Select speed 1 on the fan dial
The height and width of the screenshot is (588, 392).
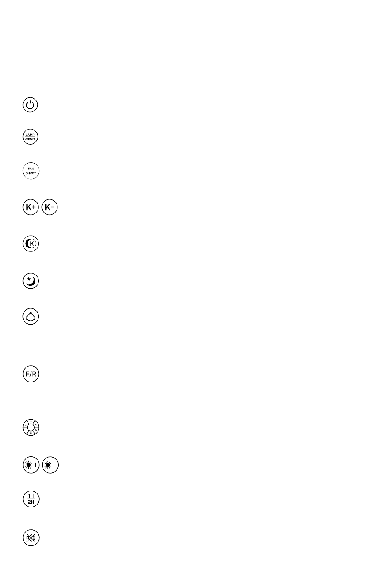click(26, 430)
